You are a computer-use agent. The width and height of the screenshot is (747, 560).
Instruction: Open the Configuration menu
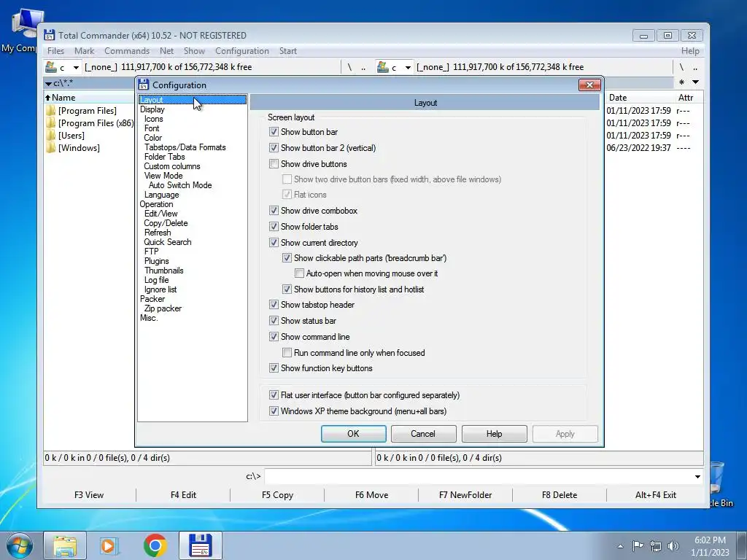(x=242, y=51)
